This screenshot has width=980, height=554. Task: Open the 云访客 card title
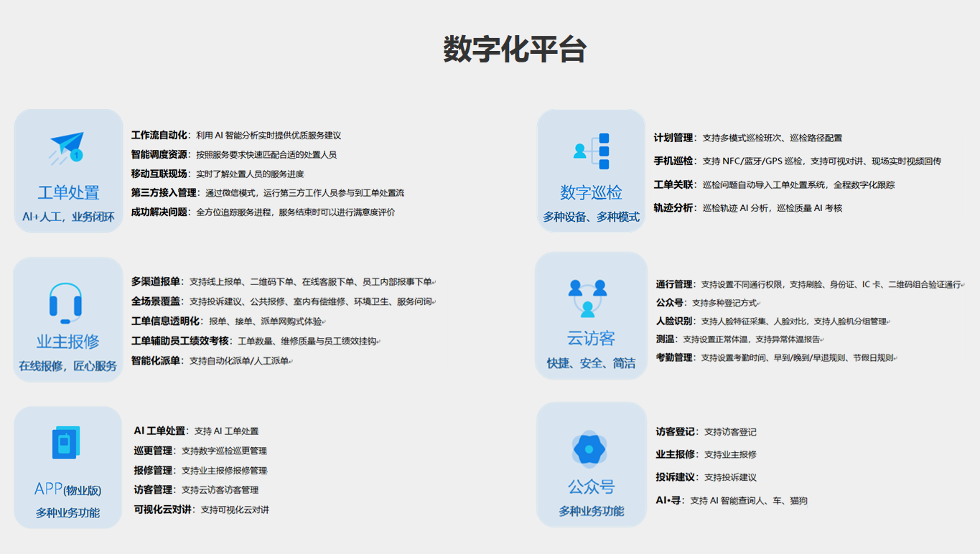point(591,339)
